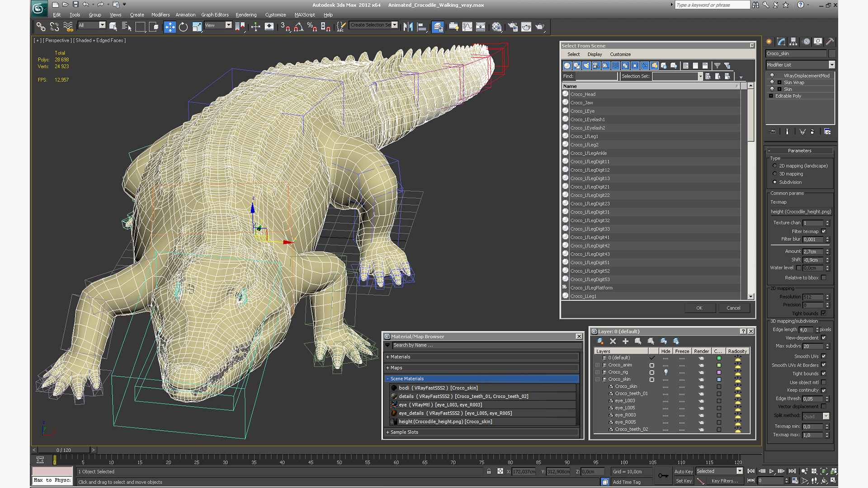Click height (Crocodile_height.png) texmap button
The width and height of the screenshot is (868, 488).
[801, 211]
